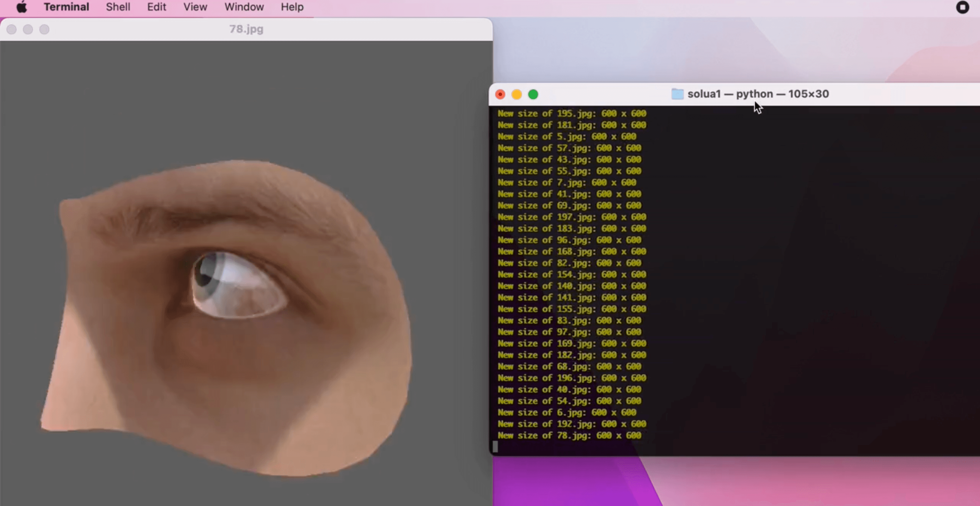Click the solua1 folder icon in title bar
This screenshot has width=980, height=506.
(x=677, y=94)
